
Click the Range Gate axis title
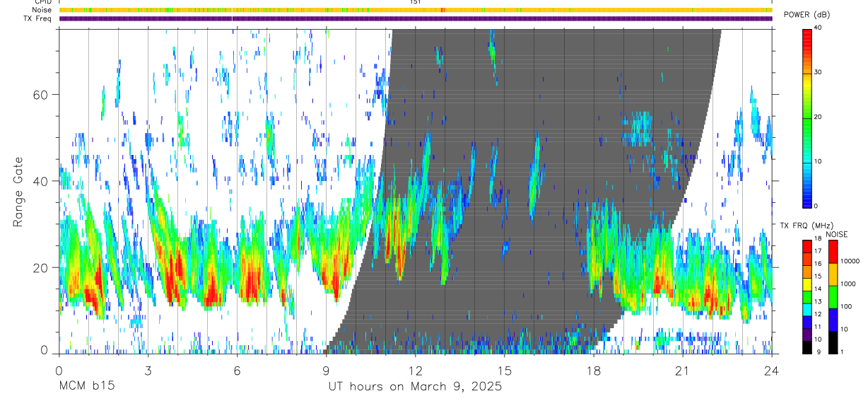[x=17, y=192]
